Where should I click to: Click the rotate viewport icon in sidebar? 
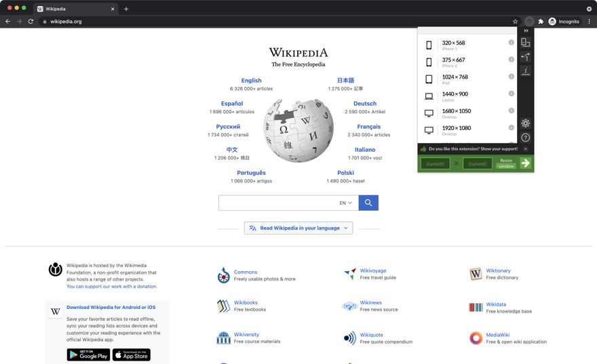click(525, 57)
